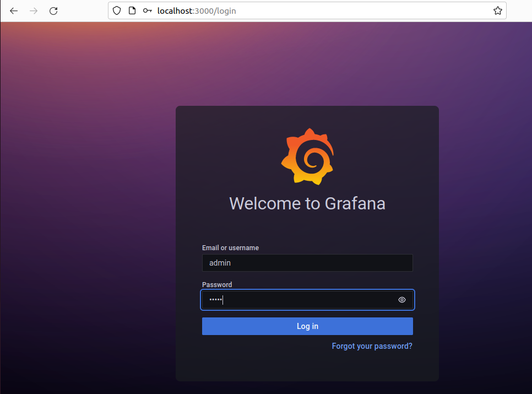Click the Grafana logo
The image size is (532, 394).
click(x=307, y=156)
